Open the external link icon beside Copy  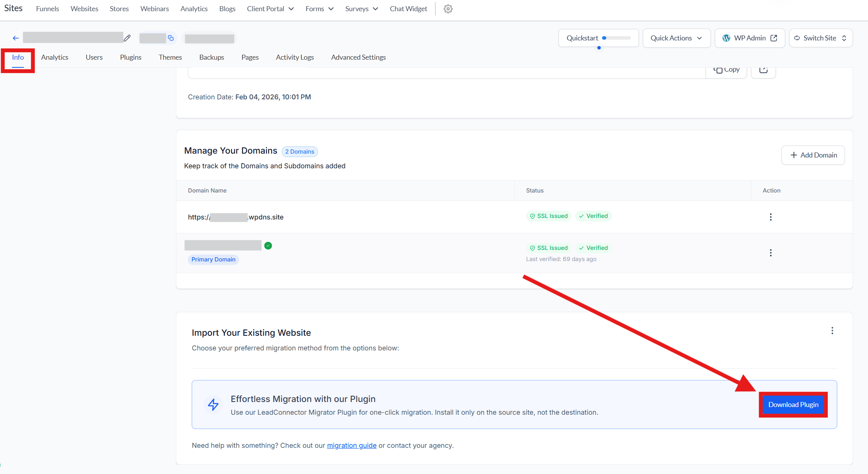pos(763,70)
